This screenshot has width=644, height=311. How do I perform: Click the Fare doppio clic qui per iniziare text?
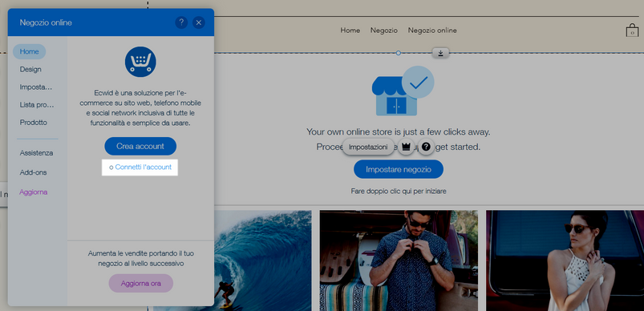(399, 192)
